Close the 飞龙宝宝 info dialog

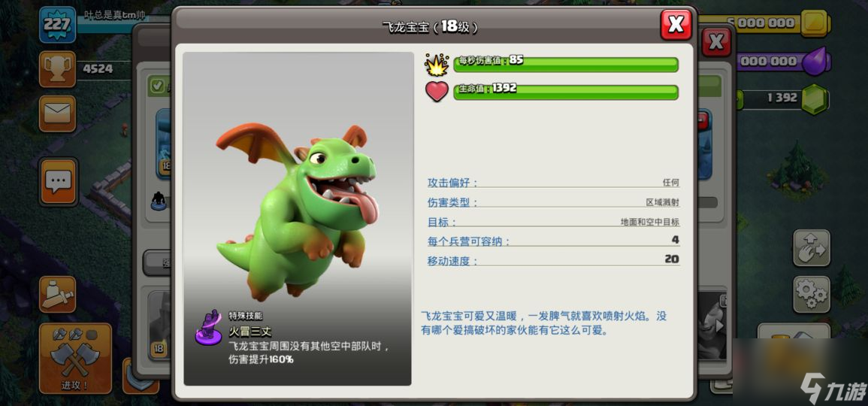click(x=676, y=24)
